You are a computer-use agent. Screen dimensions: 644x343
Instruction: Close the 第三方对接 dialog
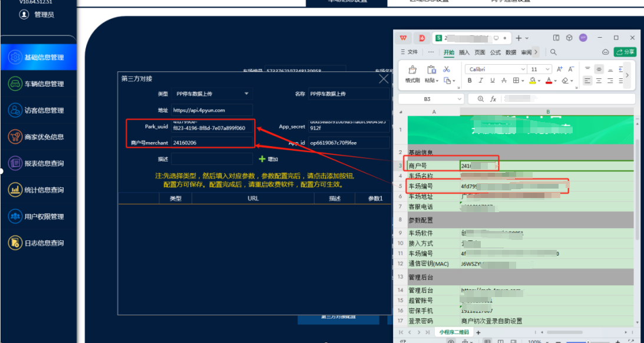click(383, 79)
